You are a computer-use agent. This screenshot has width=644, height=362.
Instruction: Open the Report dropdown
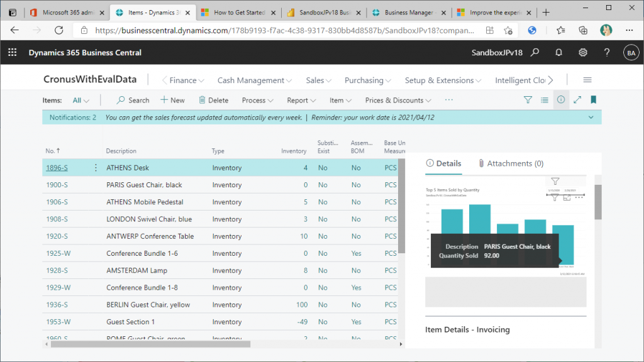click(x=301, y=100)
